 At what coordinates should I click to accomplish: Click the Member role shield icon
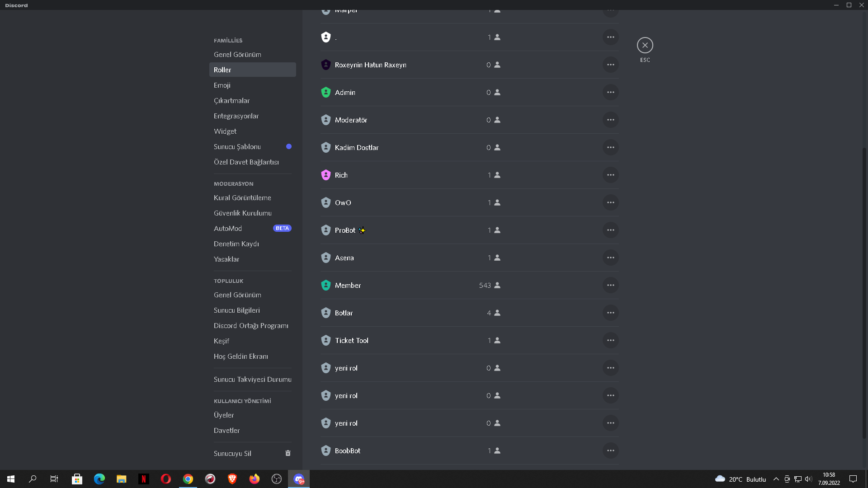click(x=326, y=285)
